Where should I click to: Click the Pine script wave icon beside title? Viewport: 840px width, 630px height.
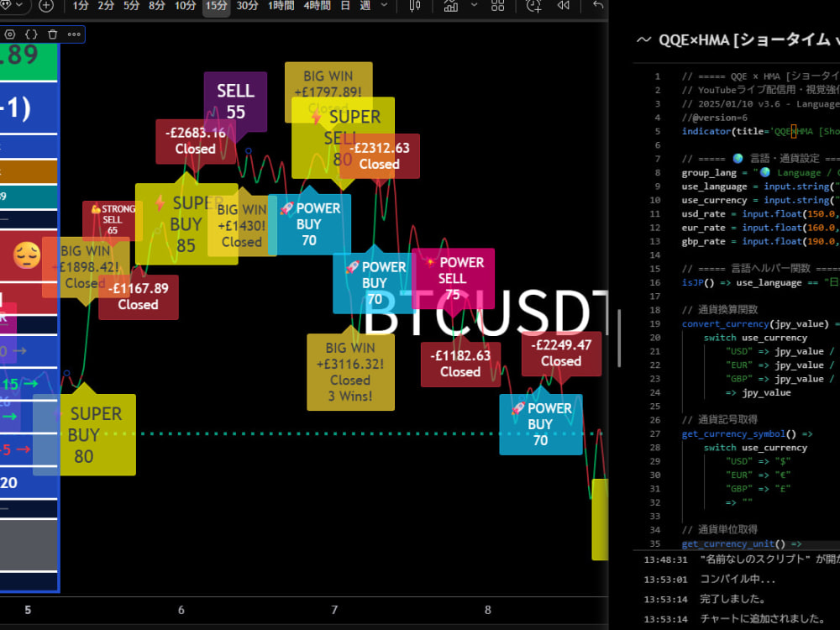(644, 39)
